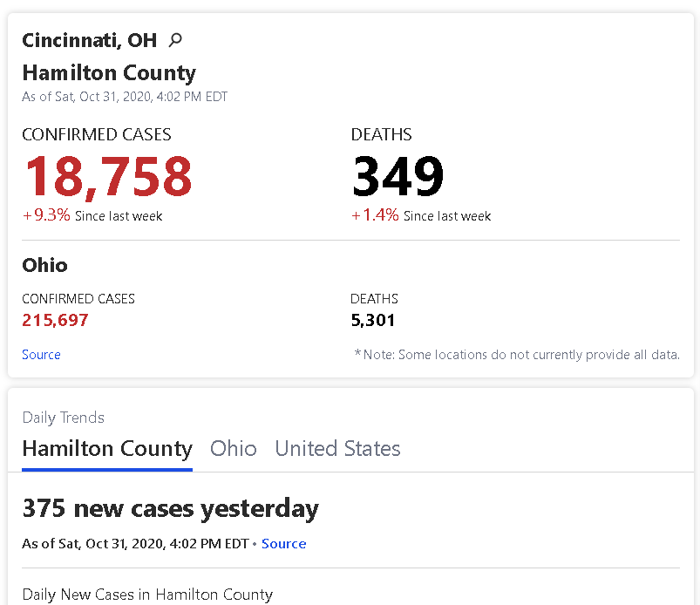Viewport: 700px width, 605px height.
Task: Click the 349 deaths count
Action: point(398,176)
